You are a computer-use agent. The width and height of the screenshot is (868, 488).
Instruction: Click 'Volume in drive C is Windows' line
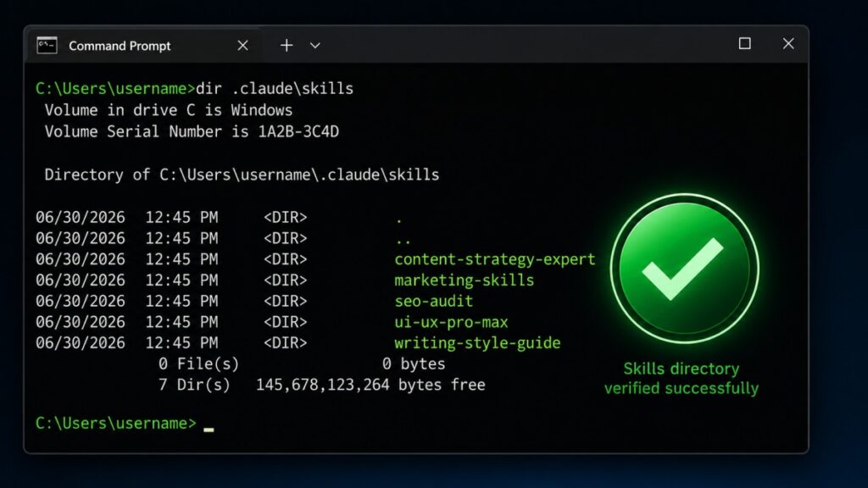[169, 110]
